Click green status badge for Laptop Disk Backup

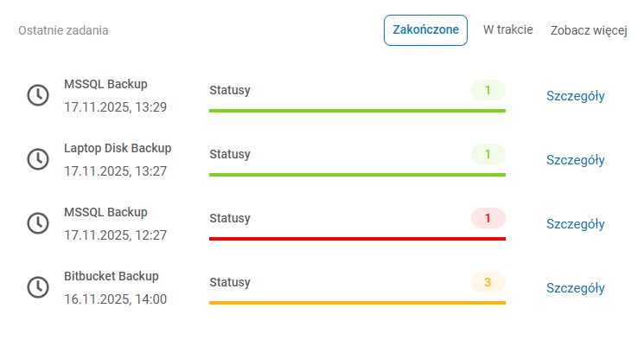tap(488, 154)
